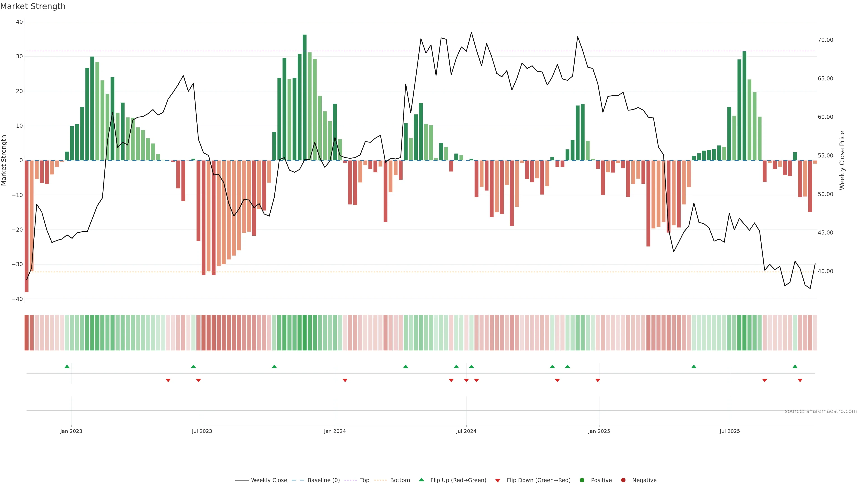Viewport: 868px width, 488px height.
Task: Click the first green flip-up triangle near Jan 2023
Action: (x=67, y=366)
